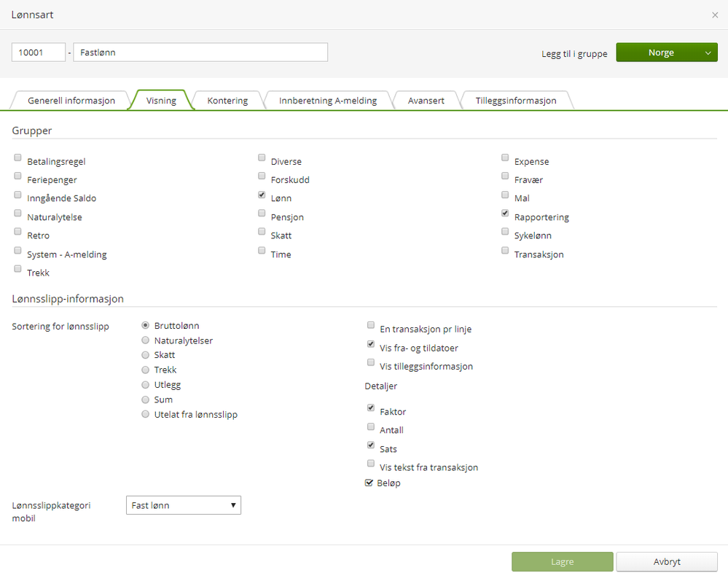This screenshot has width=728, height=581.
Task: Enable the Naturalytelse checkbox
Action: (17, 213)
